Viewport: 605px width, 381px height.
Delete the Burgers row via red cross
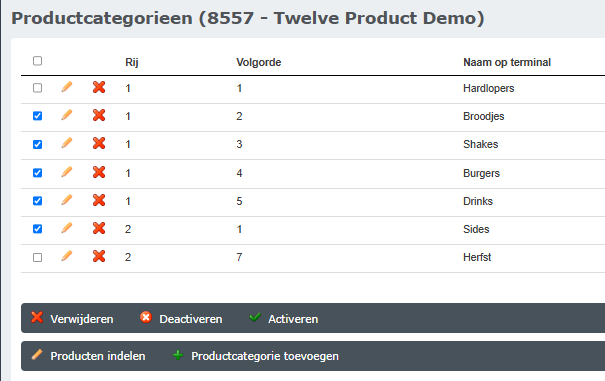click(x=99, y=172)
